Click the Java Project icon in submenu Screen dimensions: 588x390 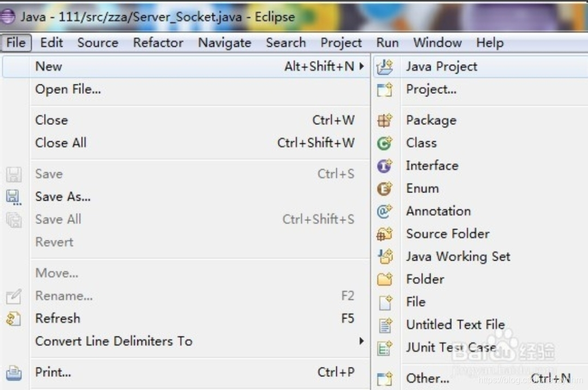384,67
